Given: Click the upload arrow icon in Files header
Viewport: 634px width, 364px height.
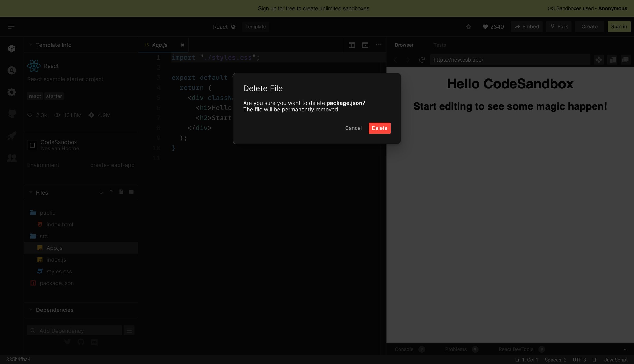Looking at the screenshot, I should [111, 192].
